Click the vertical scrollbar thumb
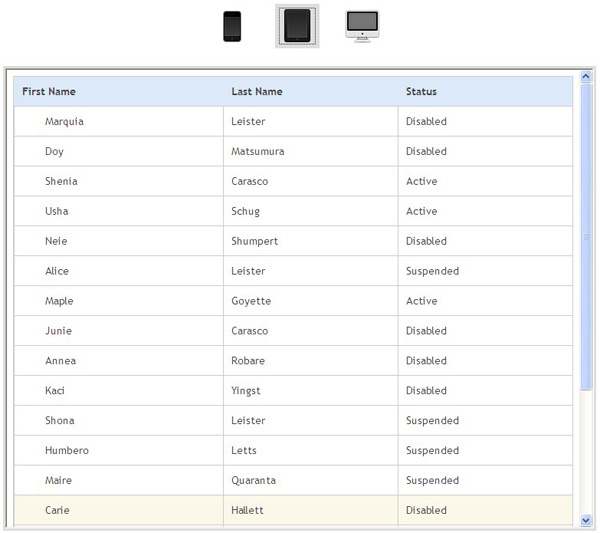 coord(586,237)
